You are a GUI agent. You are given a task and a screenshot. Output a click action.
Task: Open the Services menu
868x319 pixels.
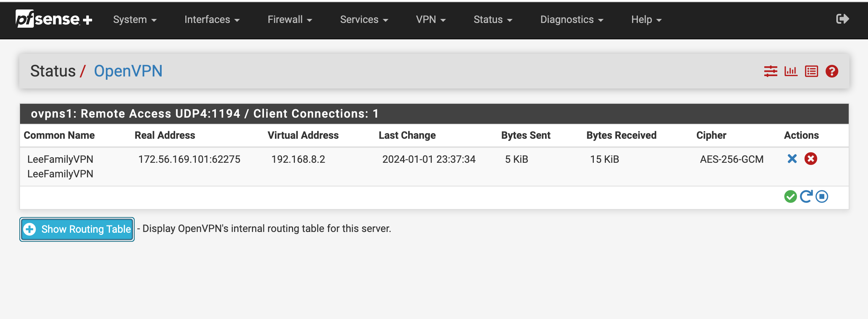pyautogui.click(x=364, y=20)
